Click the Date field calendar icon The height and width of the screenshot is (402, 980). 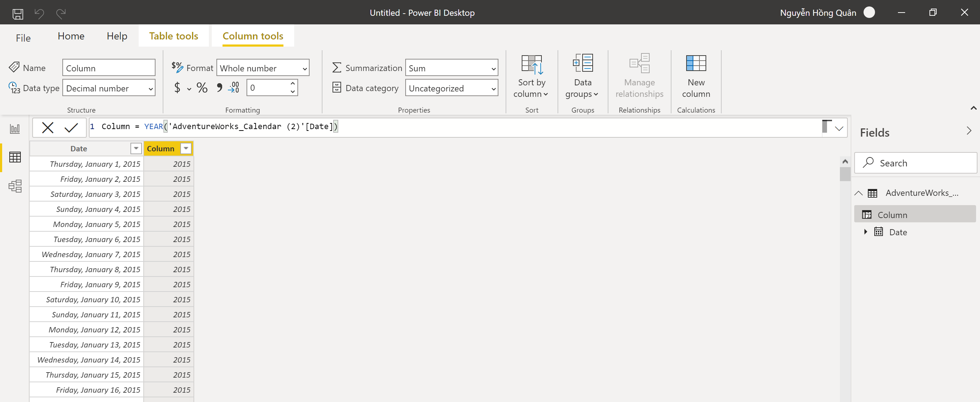[879, 232]
